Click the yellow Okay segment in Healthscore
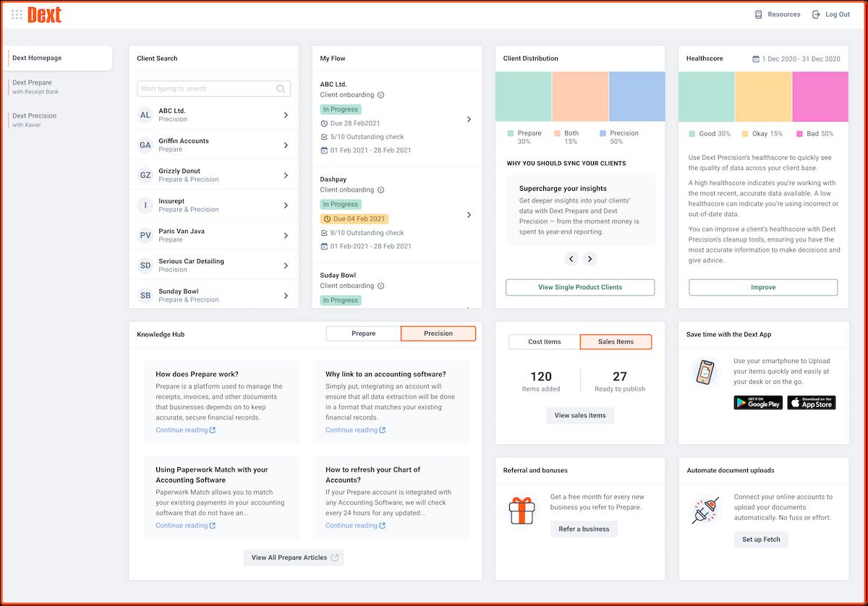 764,96
